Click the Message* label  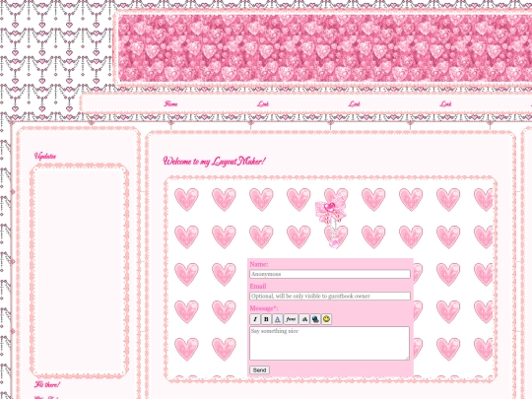tap(264, 308)
